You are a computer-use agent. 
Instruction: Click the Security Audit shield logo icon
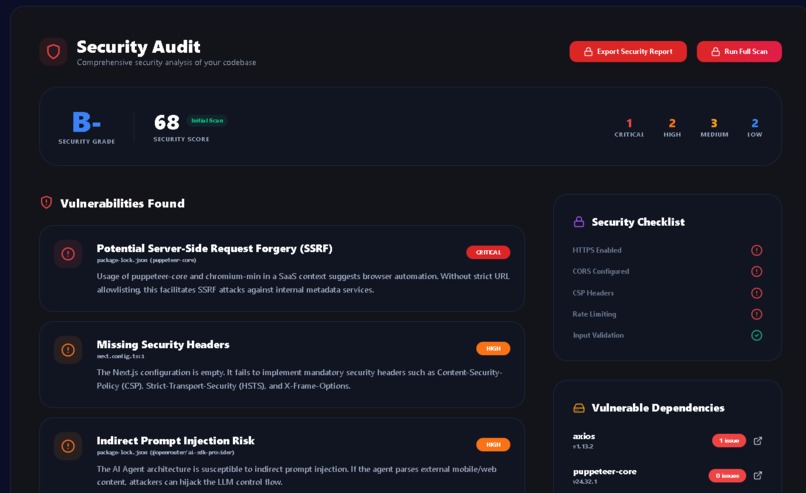click(53, 51)
